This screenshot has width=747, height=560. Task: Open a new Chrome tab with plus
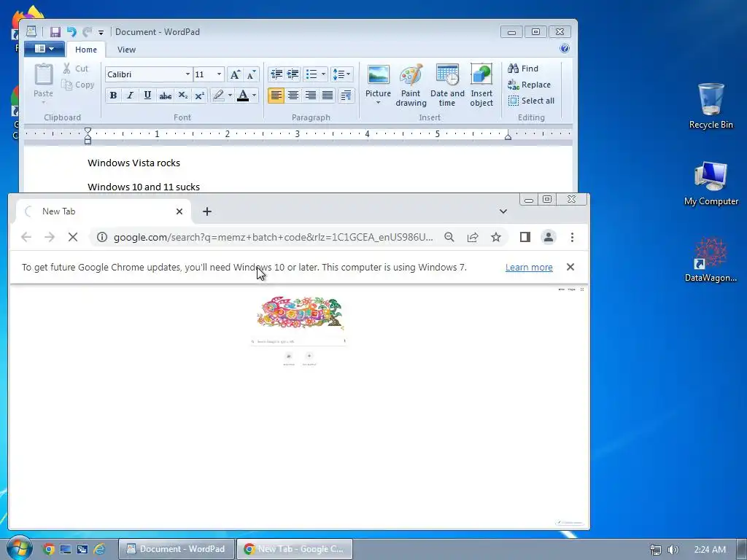[206, 211]
